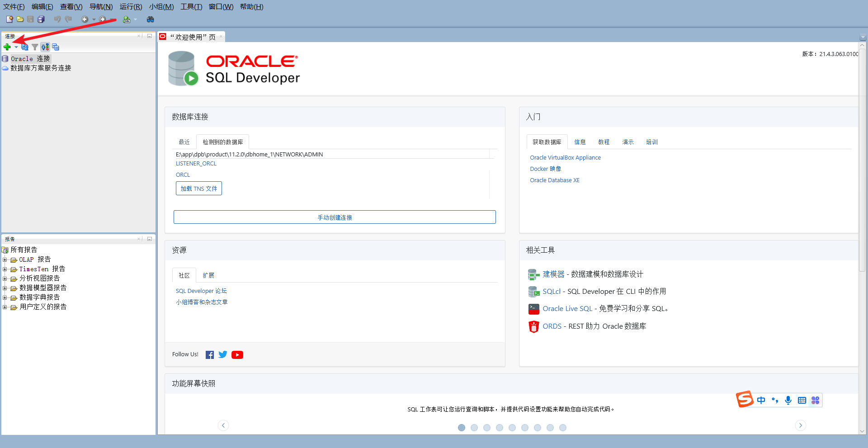Image resolution: width=868 pixels, height=448 pixels.
Task: Click the Data Modeler tool icon
Action: coord(534,274)
